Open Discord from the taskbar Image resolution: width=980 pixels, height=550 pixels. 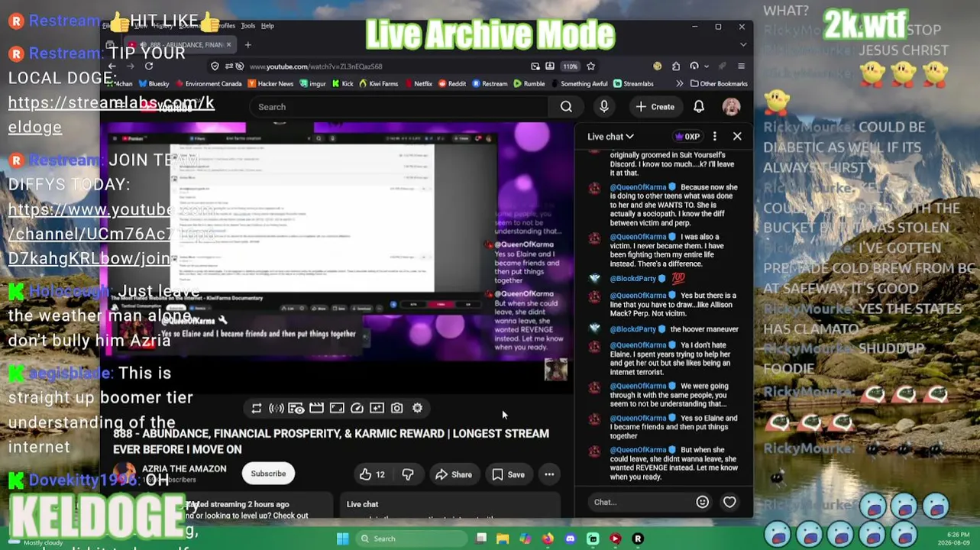[570, 539]
